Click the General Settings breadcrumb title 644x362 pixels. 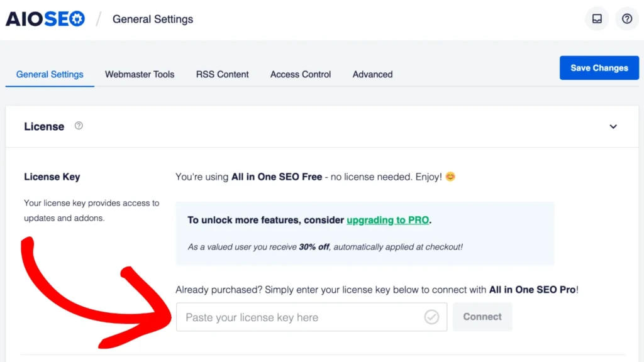pos(153,19)
